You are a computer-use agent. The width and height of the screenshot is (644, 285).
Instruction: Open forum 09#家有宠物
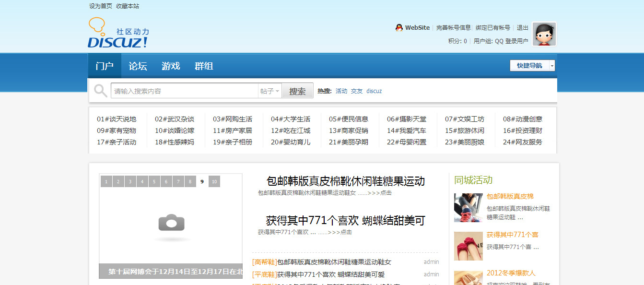pyautogui.click(x=117, y=131)
